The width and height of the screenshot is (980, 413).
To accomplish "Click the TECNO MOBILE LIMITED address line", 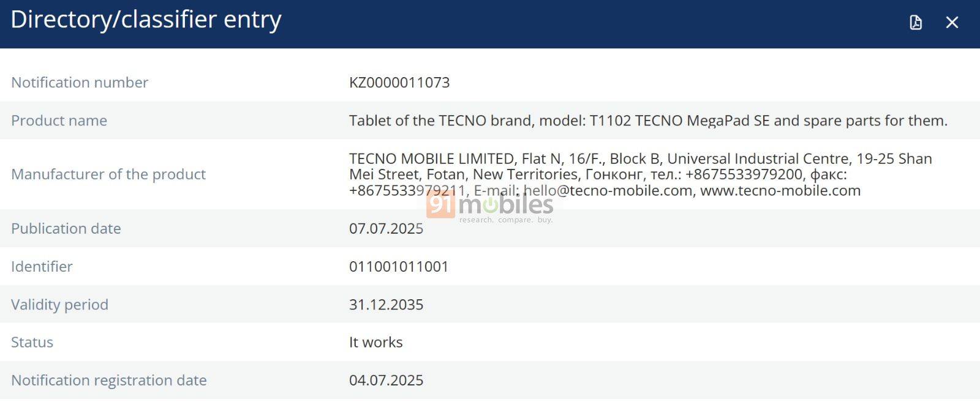I will pos(641,158).
